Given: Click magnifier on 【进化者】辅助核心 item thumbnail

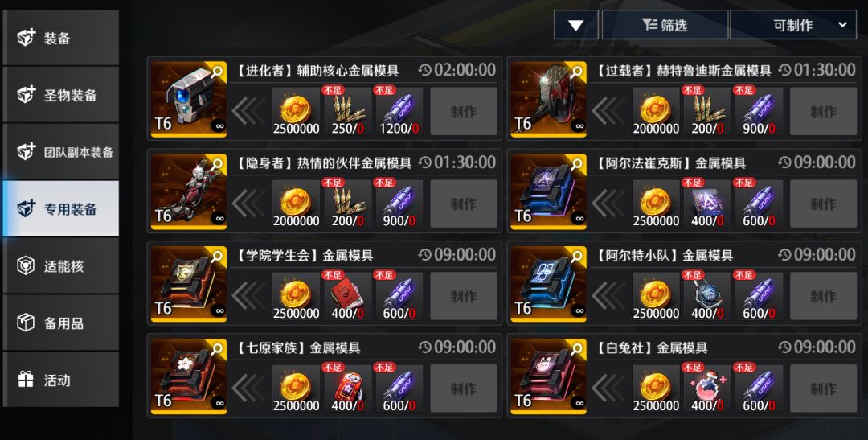Looking at the screenshot, I should click(218, 71).
